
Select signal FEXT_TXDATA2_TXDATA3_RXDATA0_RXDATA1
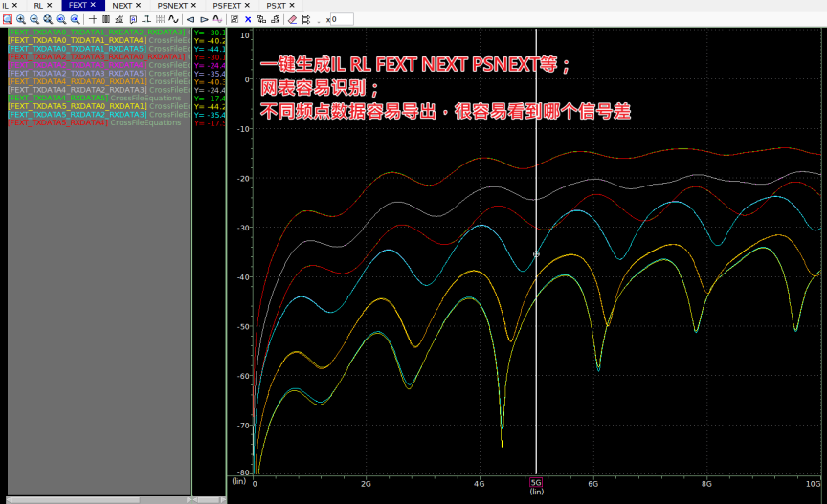97,57
